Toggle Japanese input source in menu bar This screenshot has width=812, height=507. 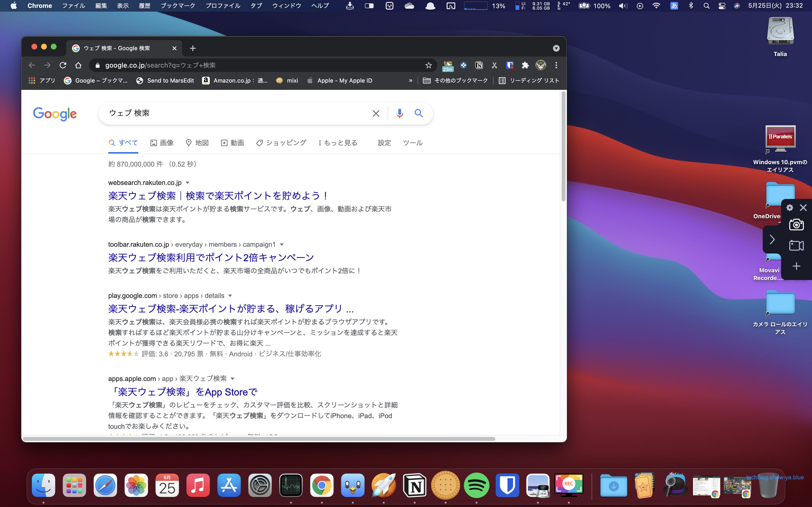[674, 6]
